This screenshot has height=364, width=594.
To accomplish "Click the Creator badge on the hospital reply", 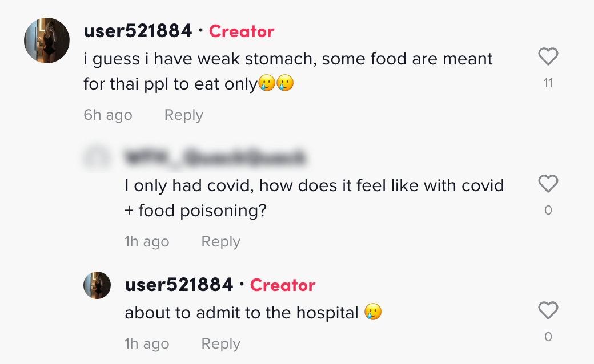I will pos(283,285).
